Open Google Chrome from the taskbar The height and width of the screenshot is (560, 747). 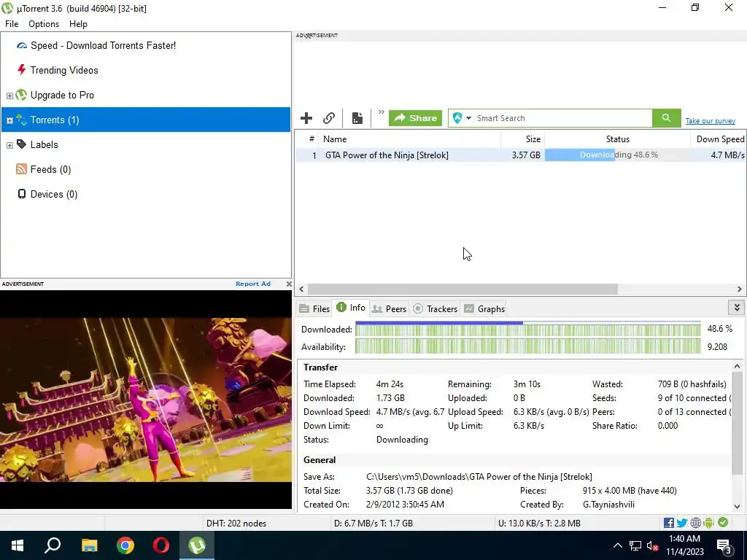(x=125, y=545)
